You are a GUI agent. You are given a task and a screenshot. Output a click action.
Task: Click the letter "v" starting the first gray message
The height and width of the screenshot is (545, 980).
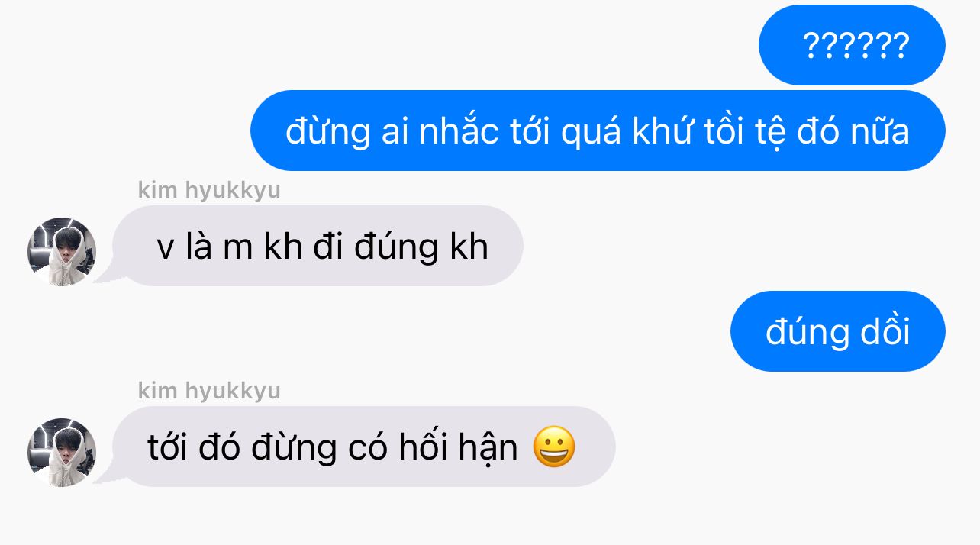pyautogui.click(x=165, y=250)
